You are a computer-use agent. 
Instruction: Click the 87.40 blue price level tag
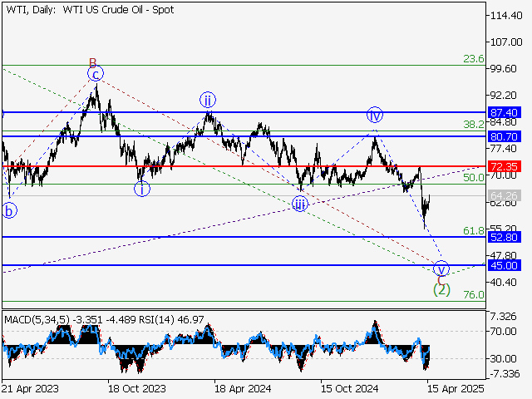(505, 112)
